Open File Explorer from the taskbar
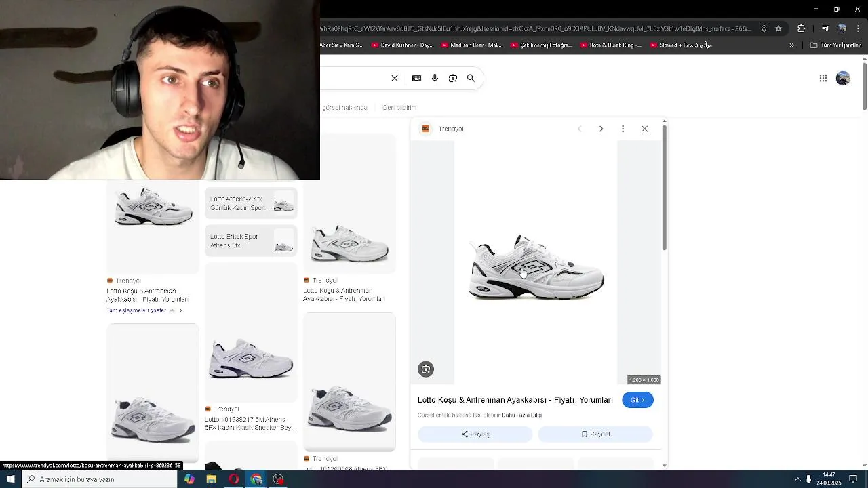The height and width of the screenshot is (488, 868). click(212, 479)
